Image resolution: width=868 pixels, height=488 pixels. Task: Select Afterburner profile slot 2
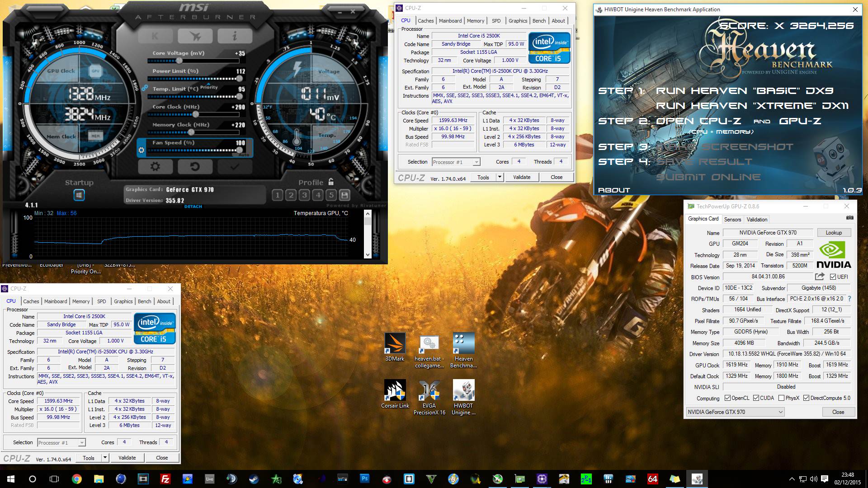(291, 195)
